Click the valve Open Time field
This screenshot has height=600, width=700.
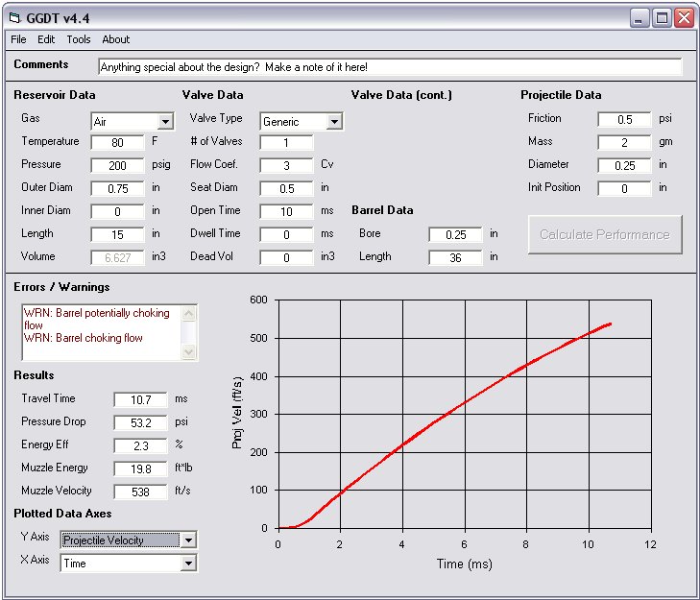pyautogui.click(x=286, y=211)
